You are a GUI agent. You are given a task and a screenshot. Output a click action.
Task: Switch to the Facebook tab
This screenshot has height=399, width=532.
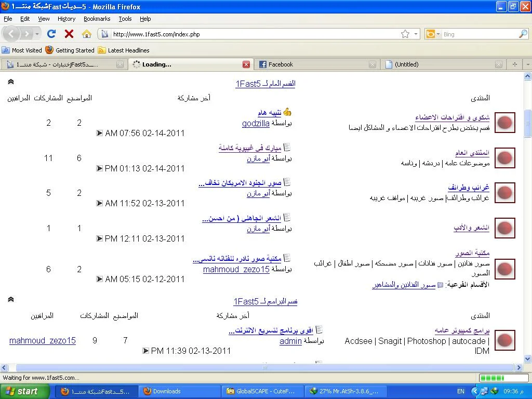pos(281,64)
